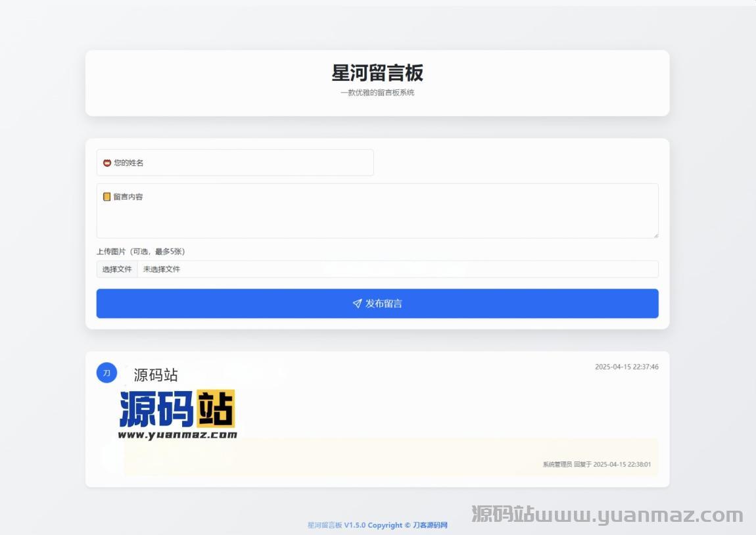Click the subtitle 一款优雅的留言板系统

pos(377,93)
